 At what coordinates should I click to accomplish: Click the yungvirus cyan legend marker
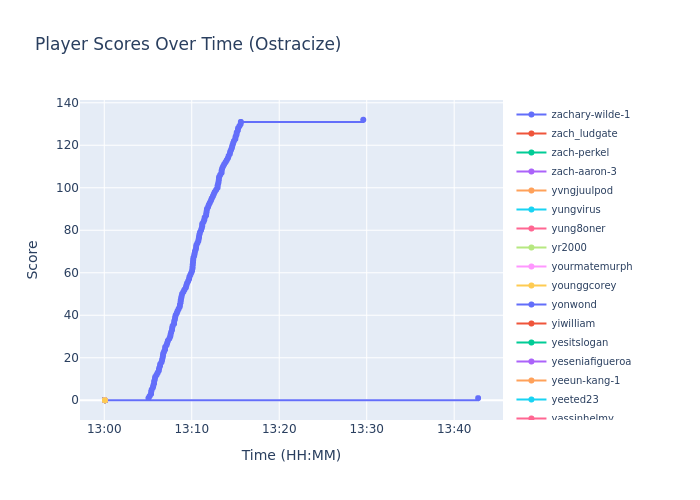(x=531, y=210)
